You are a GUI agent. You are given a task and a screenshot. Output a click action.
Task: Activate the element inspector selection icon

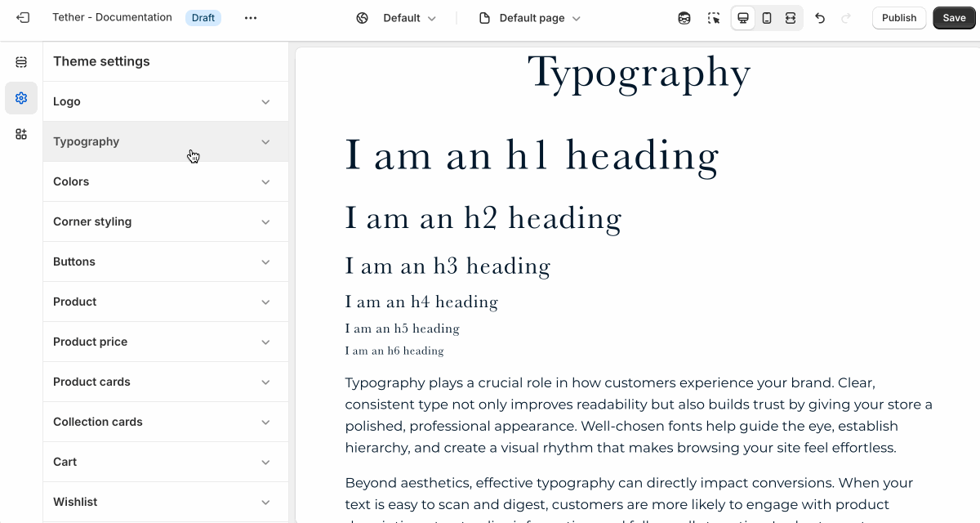pos(714,18)
